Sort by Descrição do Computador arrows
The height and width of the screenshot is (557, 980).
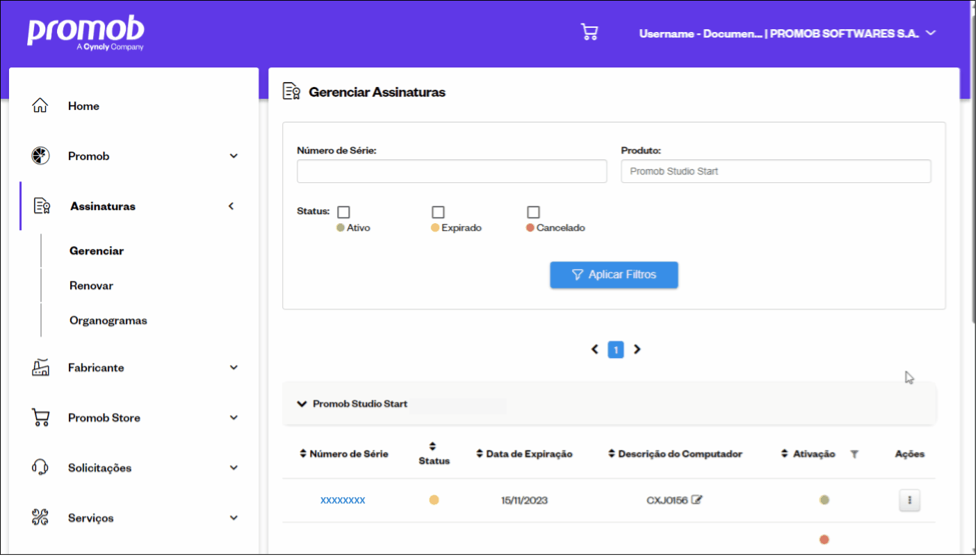[612, 453]
